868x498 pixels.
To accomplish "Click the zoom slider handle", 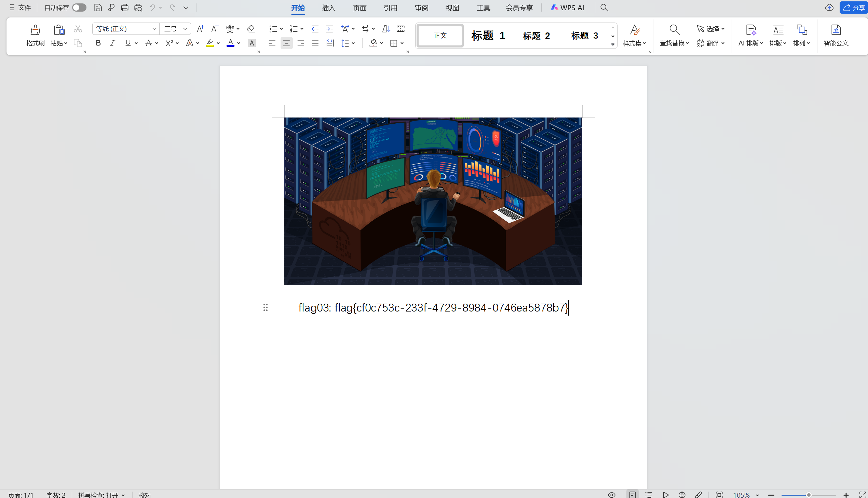I will click(809, 495).
